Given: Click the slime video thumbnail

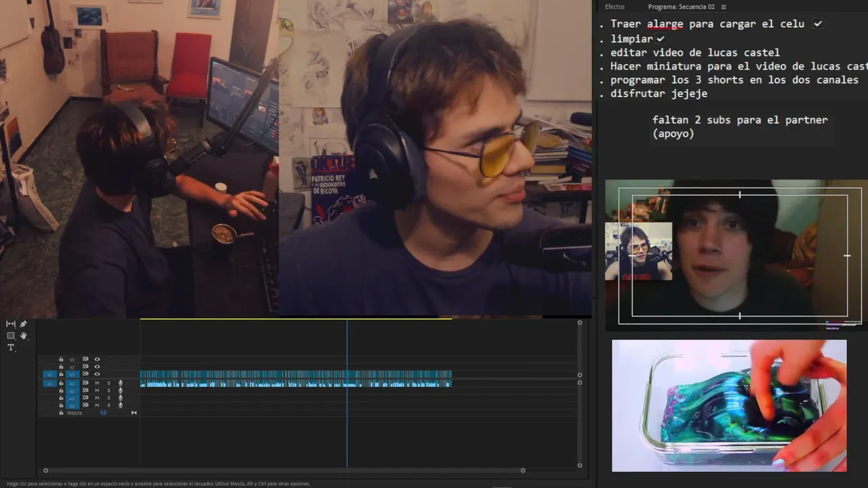Looking at the screenshot, I should [x=729, y=405].
